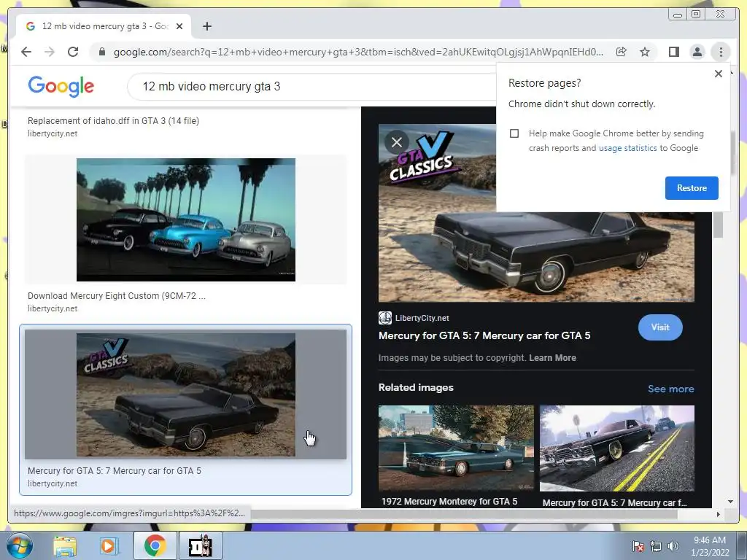Click 'Mercury for GTA 5: 7 Mercury car' result caption
The height and width of the screenshot is (560, 747).
(x=115, y=471)
